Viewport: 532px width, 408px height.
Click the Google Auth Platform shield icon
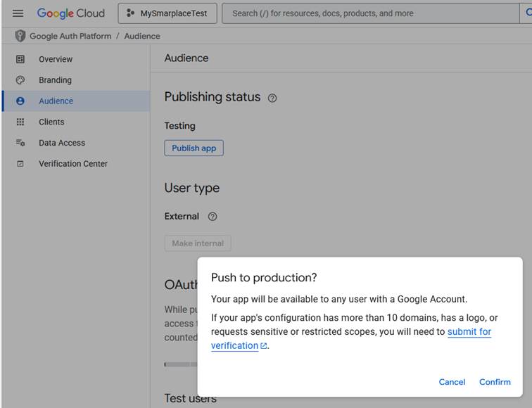point(20,36)
